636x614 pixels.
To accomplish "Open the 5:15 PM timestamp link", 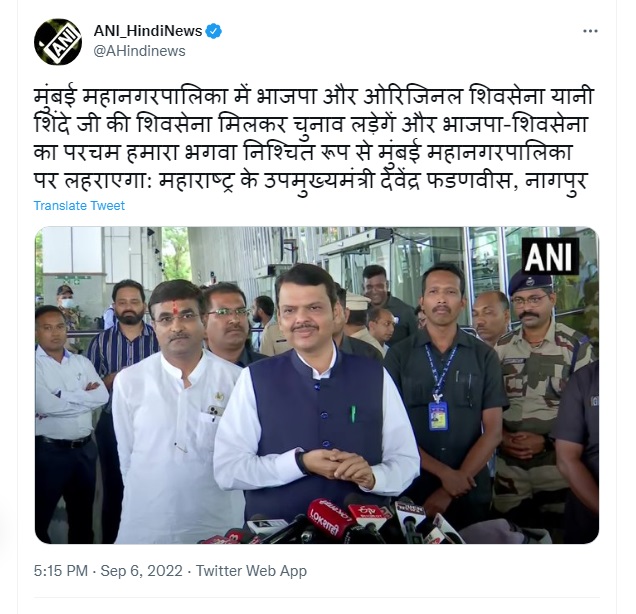I will (x=61, y=571).
